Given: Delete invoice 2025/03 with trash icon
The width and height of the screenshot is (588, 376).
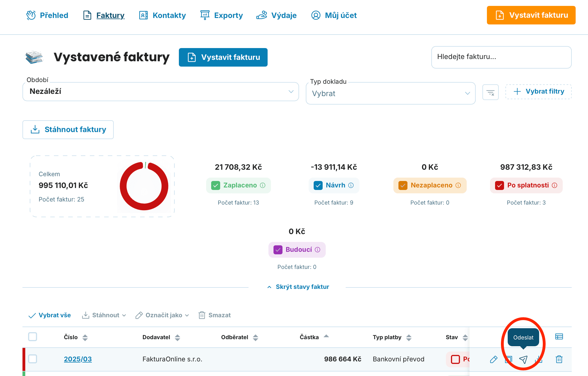Looking at the screenshot, I should (x=559, y=359).
